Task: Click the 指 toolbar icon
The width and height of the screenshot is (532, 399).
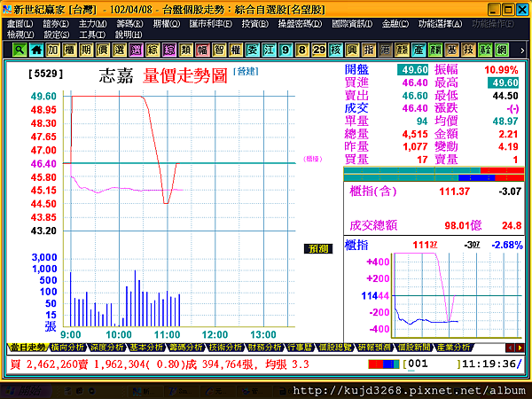Action: point(369,50)
